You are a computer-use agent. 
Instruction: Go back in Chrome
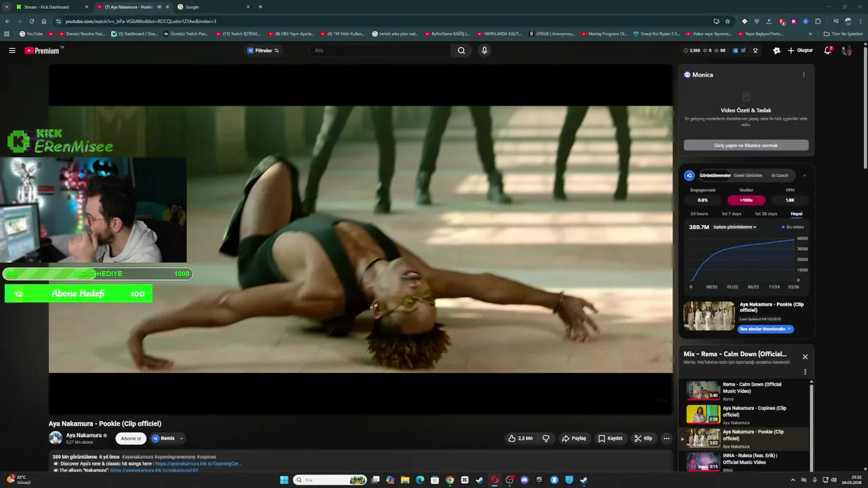7,21
